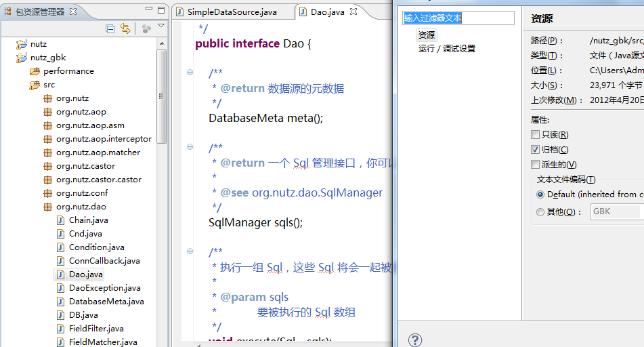Collapse the sqls() Javadoc comment fold
This screenshot has height=347, width=644.
click(190, 147)
